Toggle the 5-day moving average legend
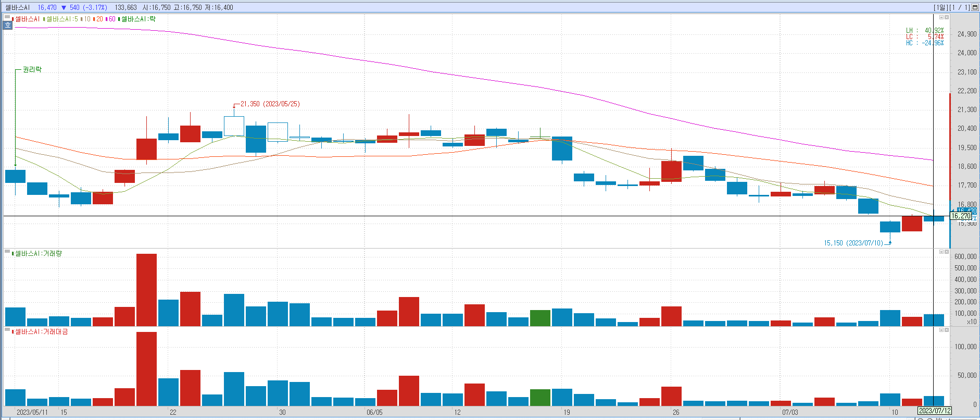The image size is (980, 420). click(61, 19)
